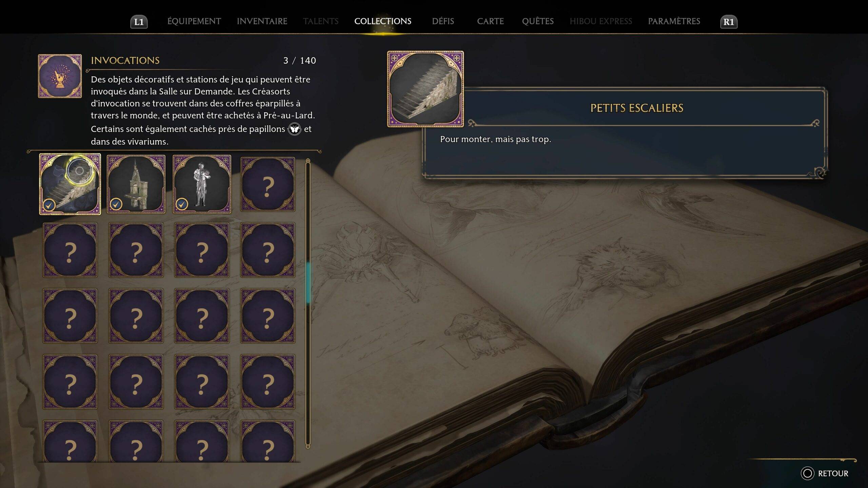Click the checkmark badge on the staircase tile
868x488 pixels.
[49, 205]
